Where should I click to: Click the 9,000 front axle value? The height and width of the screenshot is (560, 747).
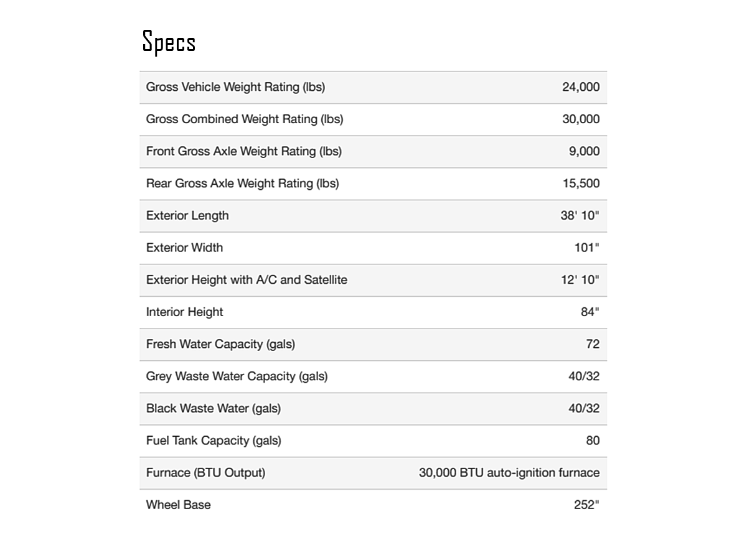(584, 151)
